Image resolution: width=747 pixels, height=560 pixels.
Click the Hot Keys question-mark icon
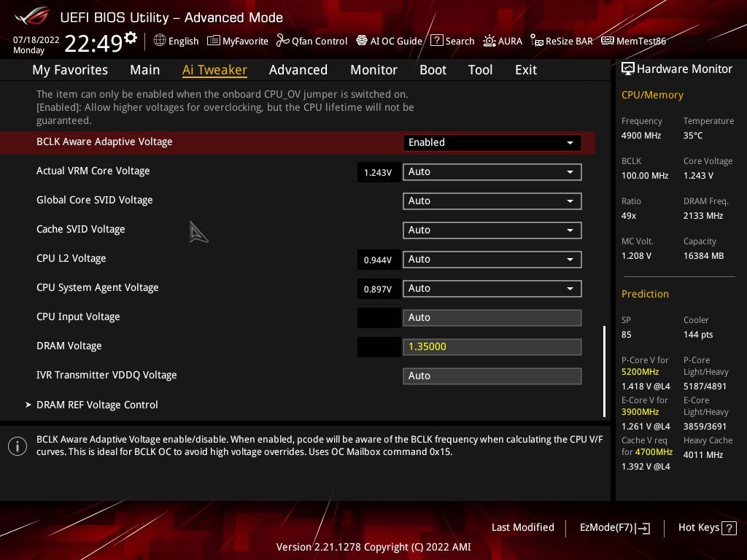(729, 528)
